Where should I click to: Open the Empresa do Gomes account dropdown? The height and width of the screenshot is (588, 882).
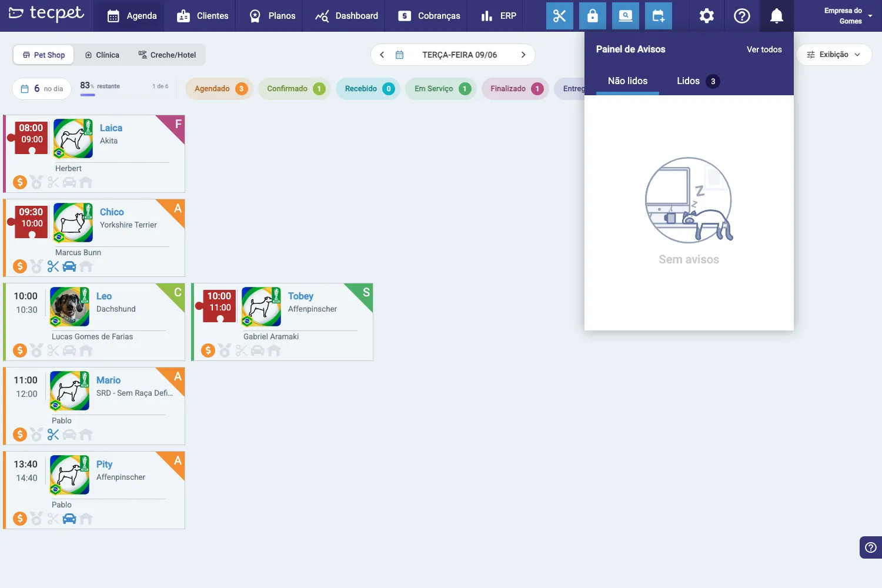pyautogui.click(x=847, y=16)
